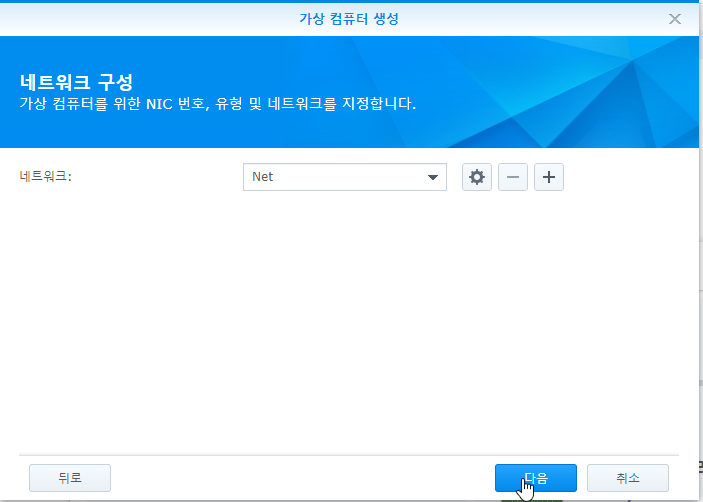Remove network with minus button
Image resolution: width=703 pixels, height=502 pixels.
pyautogui.click(x=513, y=177)
